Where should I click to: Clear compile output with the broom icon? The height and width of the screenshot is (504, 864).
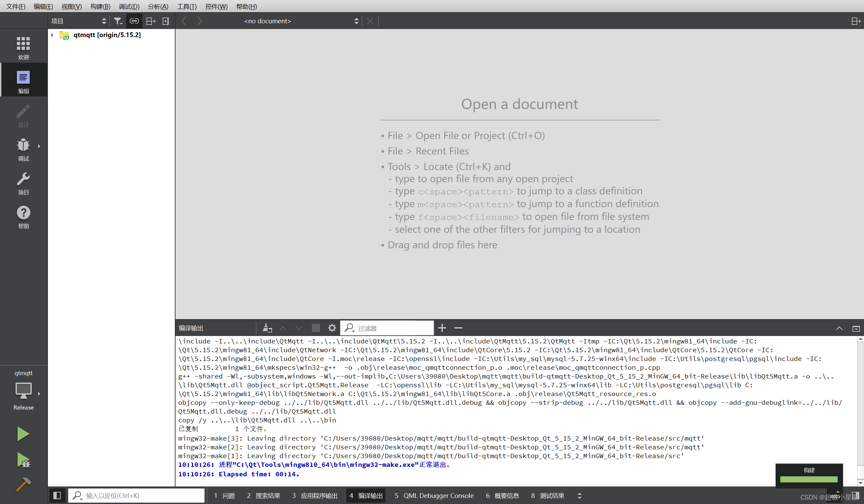point(267,328)
